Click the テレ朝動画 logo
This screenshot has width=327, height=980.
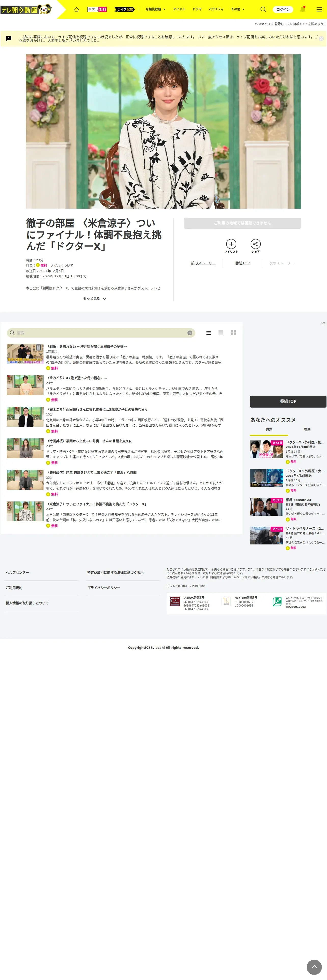pos(26,9)
